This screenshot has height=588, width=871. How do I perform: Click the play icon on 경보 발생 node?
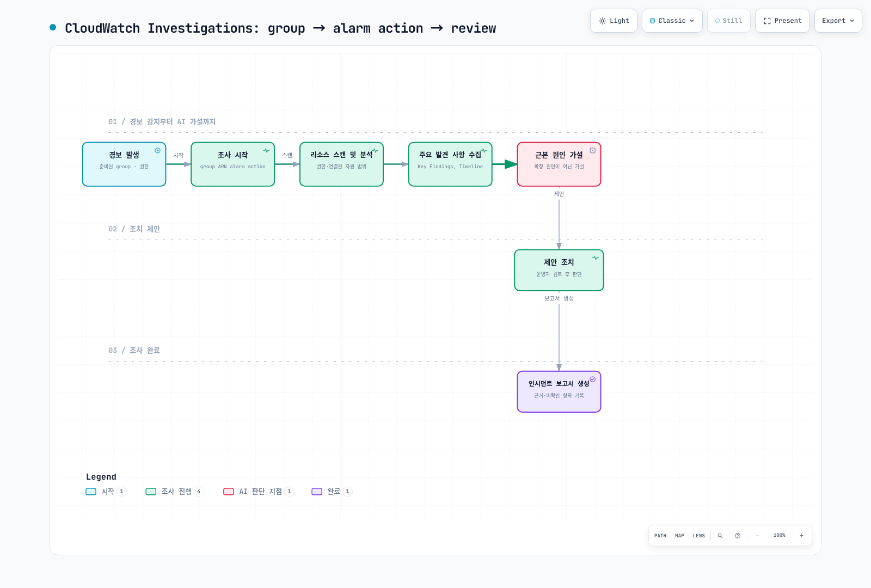[x=158, y=150]
